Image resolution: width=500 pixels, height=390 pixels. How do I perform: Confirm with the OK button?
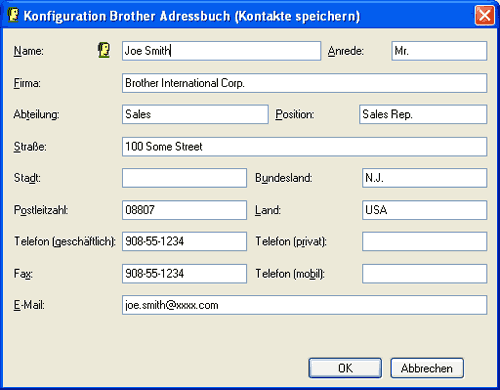(x=345, y=368)
